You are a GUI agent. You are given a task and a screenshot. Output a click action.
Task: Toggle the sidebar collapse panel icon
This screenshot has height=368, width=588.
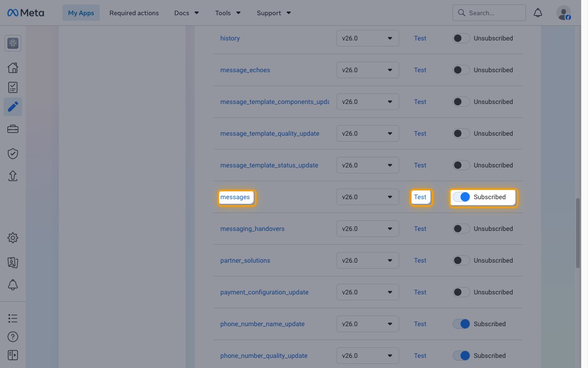pos(13,355)
